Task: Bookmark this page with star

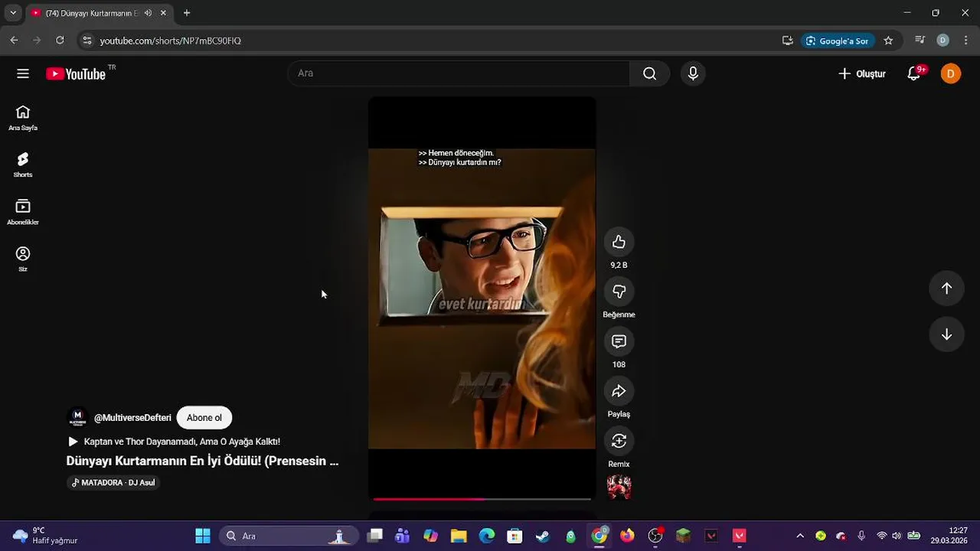Action: pos(888,41)
